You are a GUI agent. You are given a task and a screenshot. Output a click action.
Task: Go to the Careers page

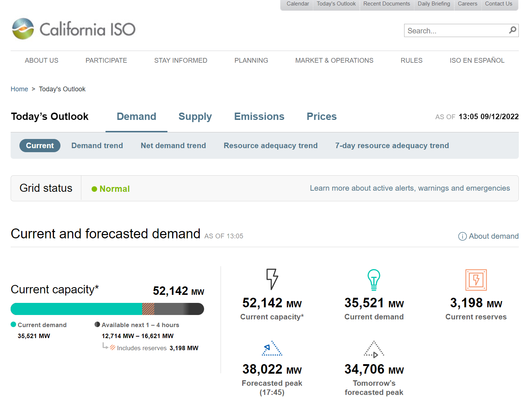coord(468,4)
